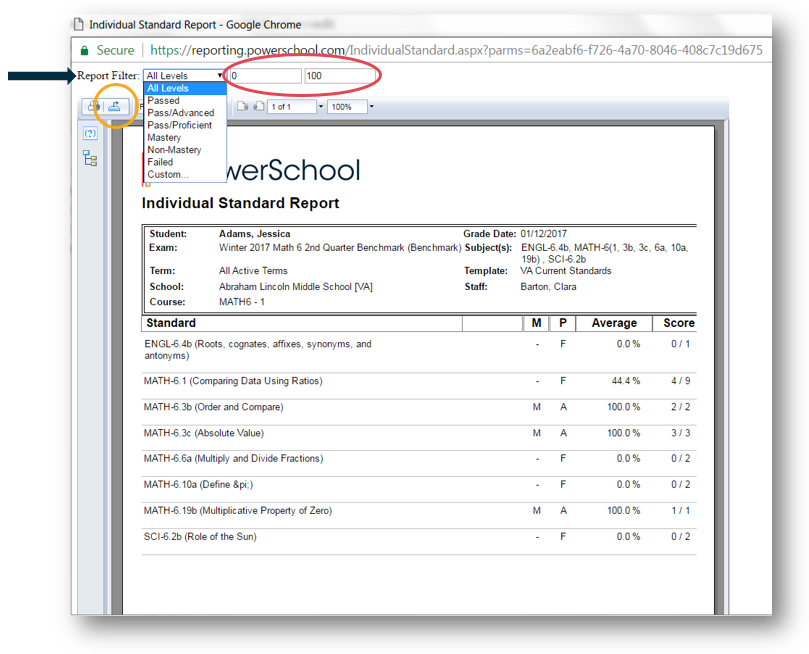
Task: Click student name Adams, Jessica
Action: click(x=254, y=234)
